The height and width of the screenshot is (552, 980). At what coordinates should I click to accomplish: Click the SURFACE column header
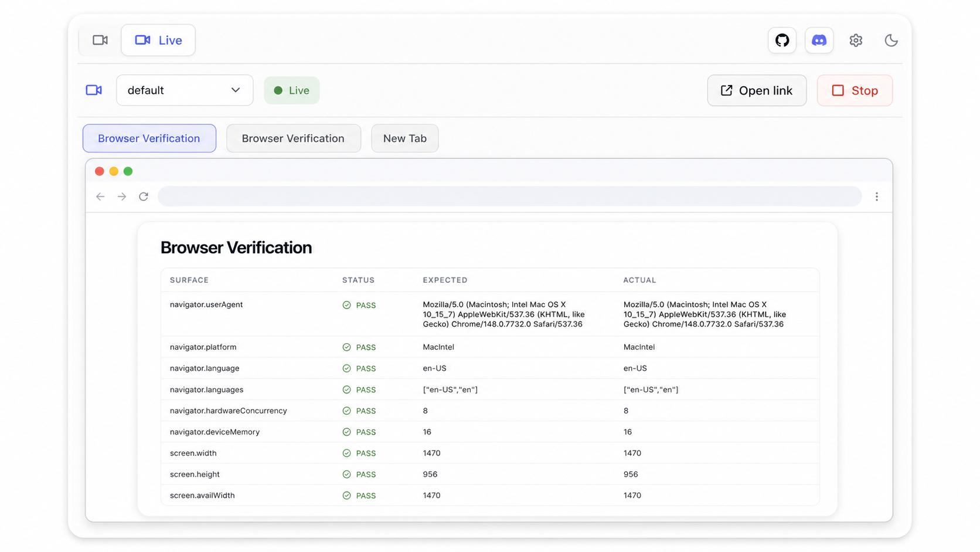pos(189,280)
